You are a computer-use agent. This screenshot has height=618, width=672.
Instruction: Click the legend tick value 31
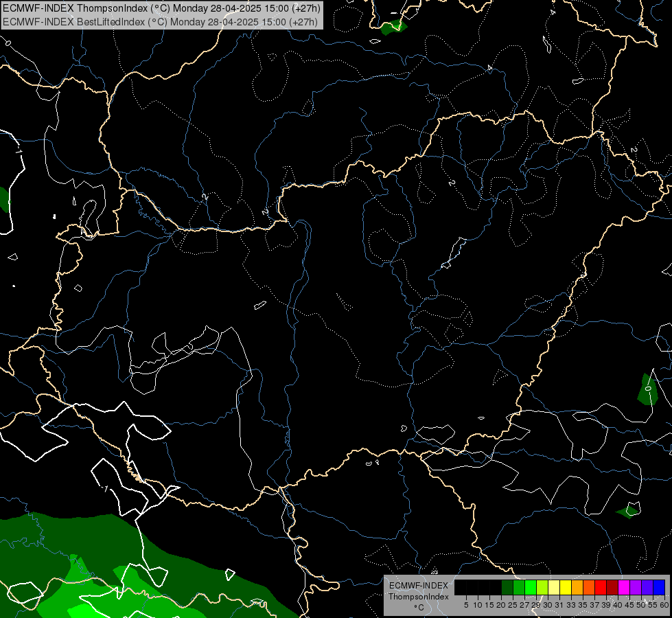(x=559, y=605)
